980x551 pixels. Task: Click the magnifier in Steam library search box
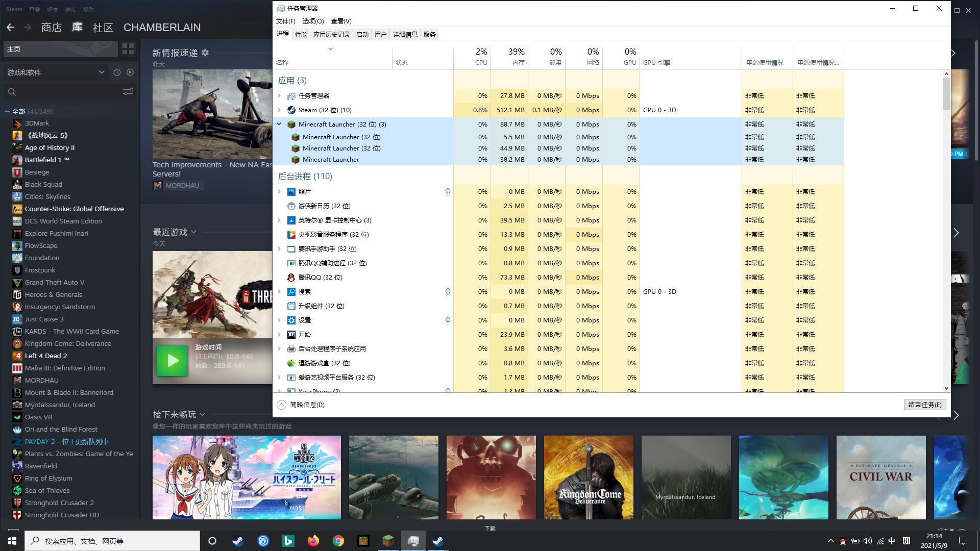coord(12,92)
